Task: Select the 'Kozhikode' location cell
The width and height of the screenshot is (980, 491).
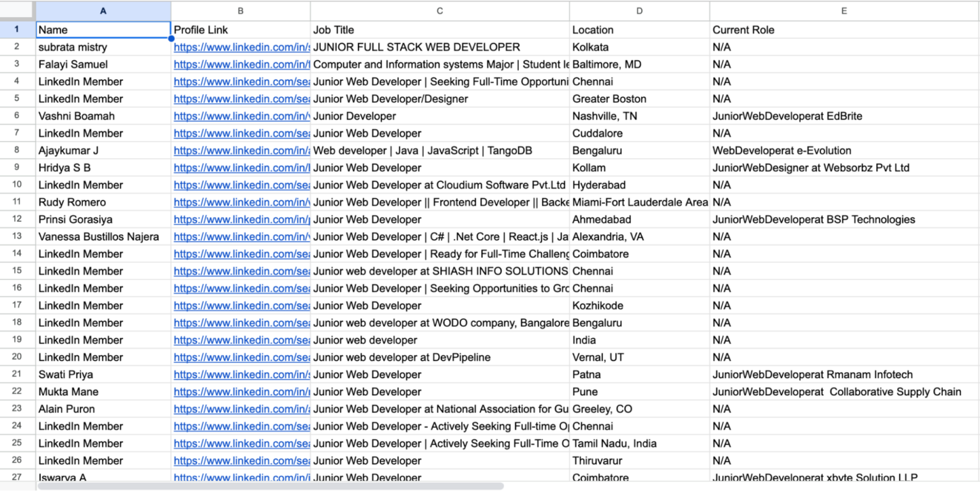Action: (x=640, y=305)
